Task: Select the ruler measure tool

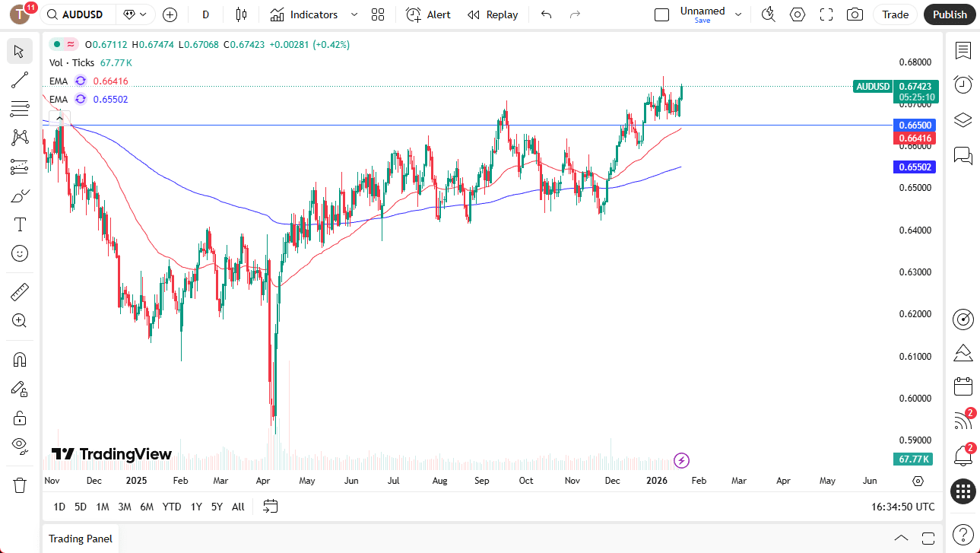Action: click(x=20, y=291)
